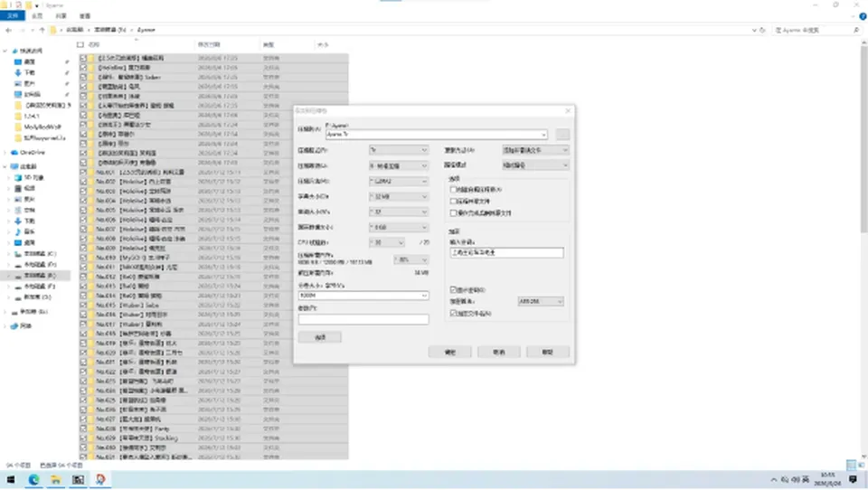Toggle the select-all checkbox in the Name column header
The height and width of the screenshot is (490, 868).
click(80, 44)
